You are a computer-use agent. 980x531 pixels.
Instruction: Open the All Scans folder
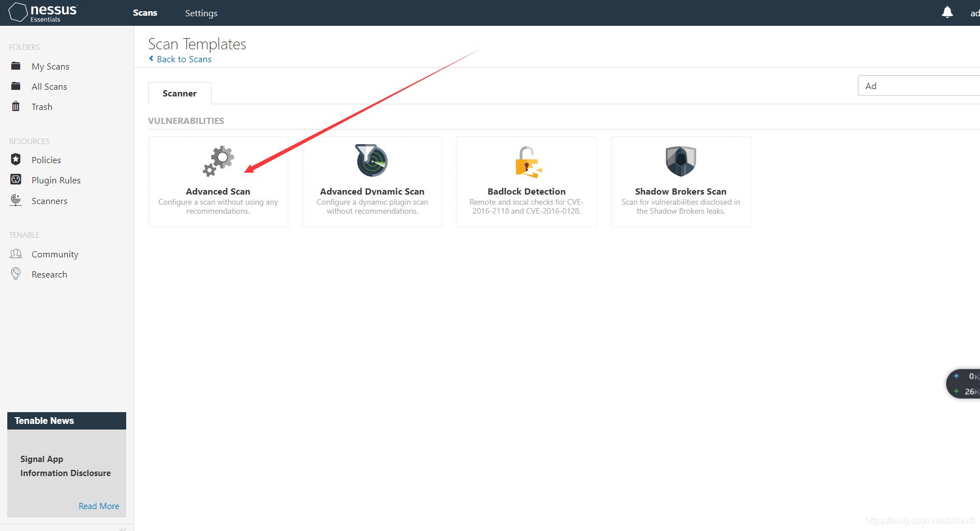point(49,86)
